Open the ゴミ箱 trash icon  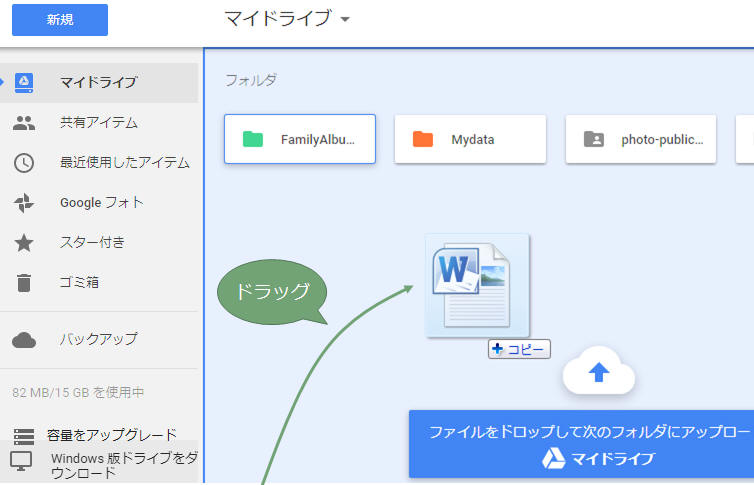(24, 282)
